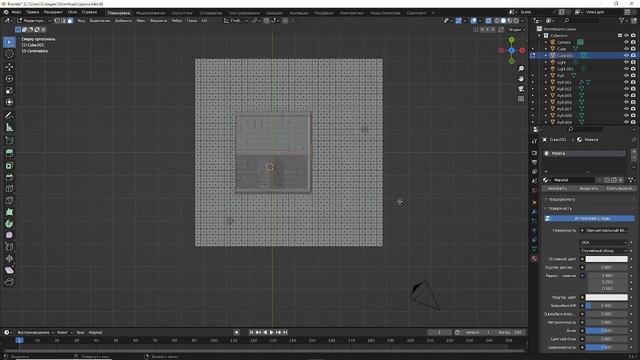This screenshot has width=640, height=360.
Task: Click the current frame number field
Action: coord(440,333)
